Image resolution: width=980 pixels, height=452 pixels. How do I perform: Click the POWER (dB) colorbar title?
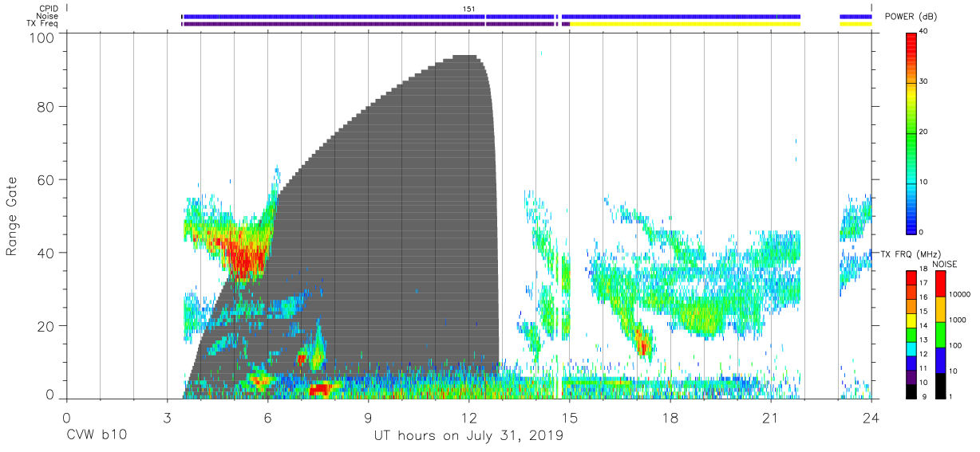tap(910, 16)
